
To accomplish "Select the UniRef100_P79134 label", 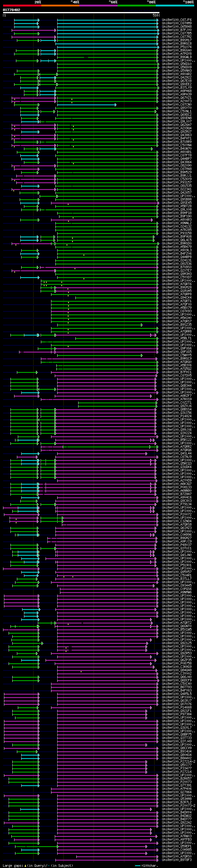I will click(x=177, y=504).
